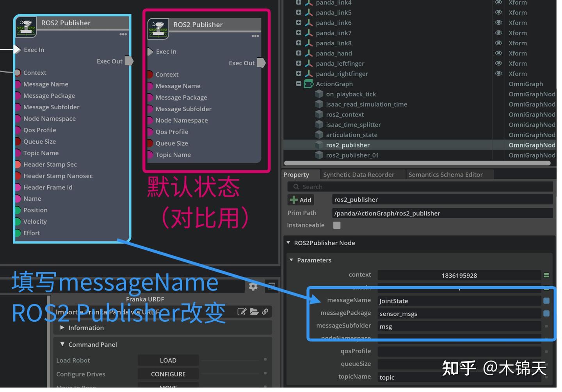
Task: Expand the panda_link4 tree item
Action: [x=298, y=3]
